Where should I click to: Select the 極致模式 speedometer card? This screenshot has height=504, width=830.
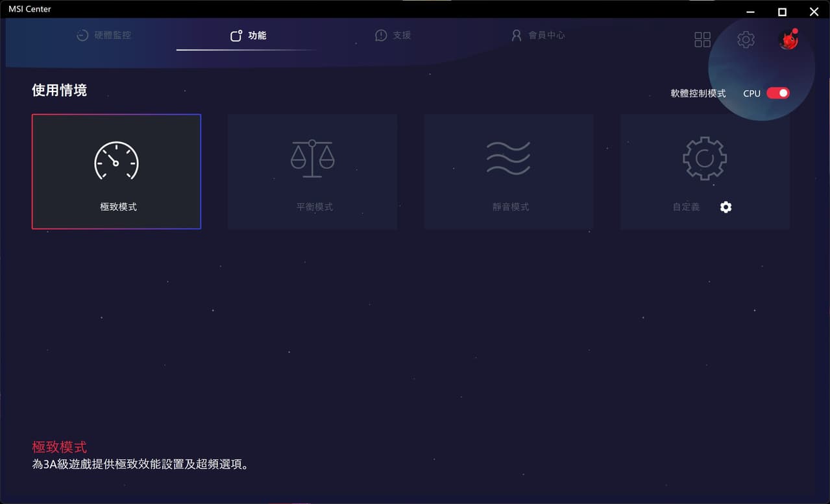(116, 172)
